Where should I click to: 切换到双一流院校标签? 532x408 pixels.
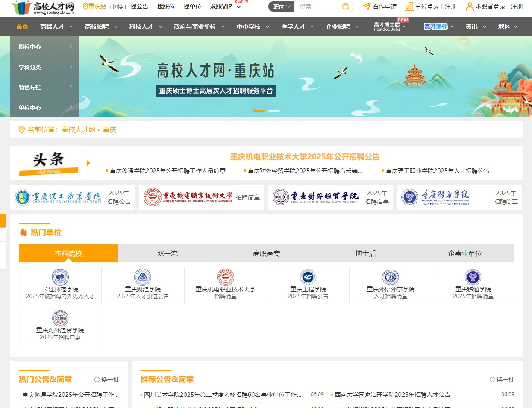click(x=167, y=253)
